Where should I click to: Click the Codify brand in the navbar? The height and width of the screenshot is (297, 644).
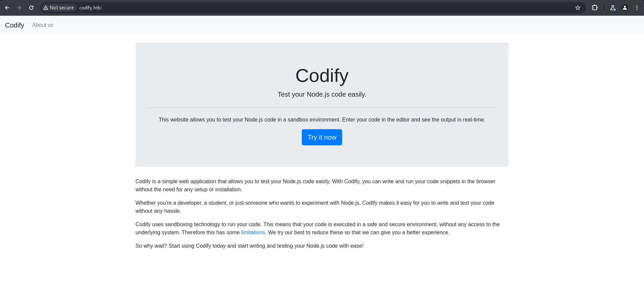14,25
